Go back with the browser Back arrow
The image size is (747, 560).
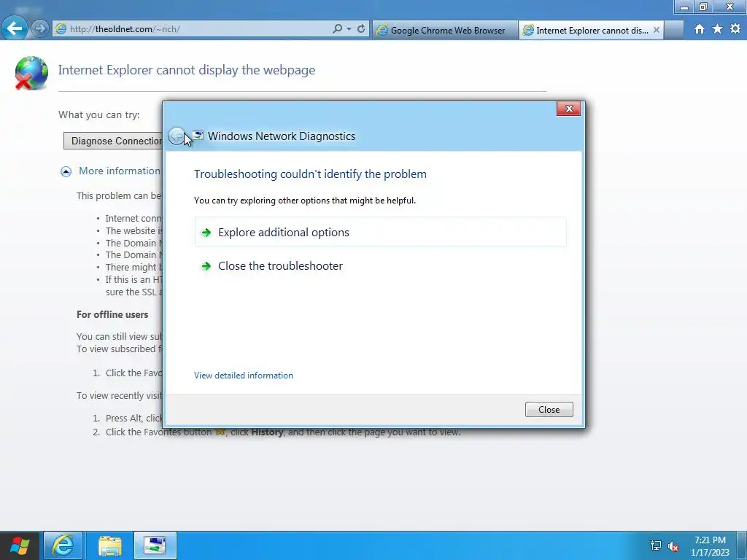pos(15,28)
